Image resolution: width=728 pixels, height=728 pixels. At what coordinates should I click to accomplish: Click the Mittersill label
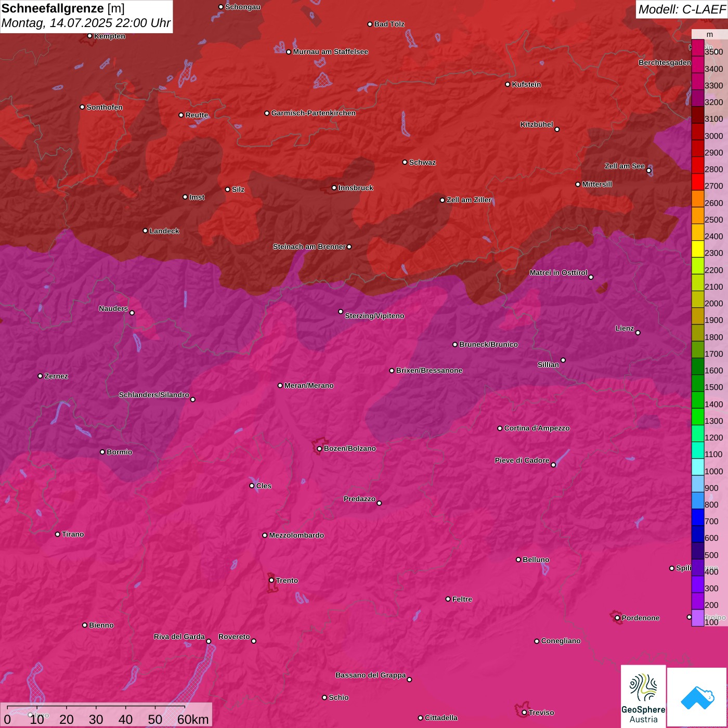point(597,184)
